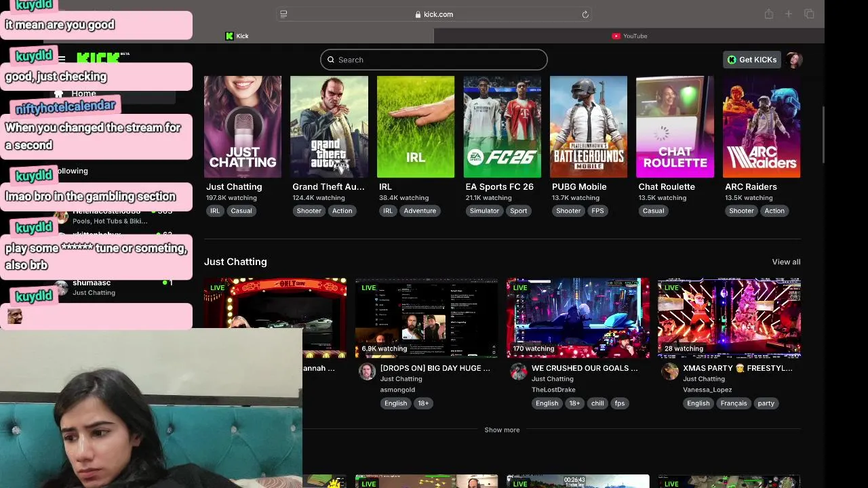Click the 'ARC Raiders' title link
Viewport: 868px width, 488px height.
click(751, 186)
